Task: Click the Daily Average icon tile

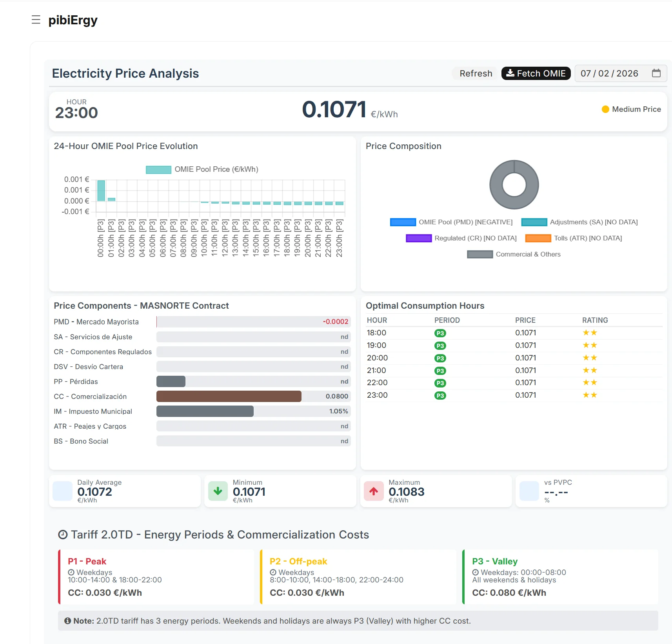Action: pyautogui.click(x=63, y=491)
